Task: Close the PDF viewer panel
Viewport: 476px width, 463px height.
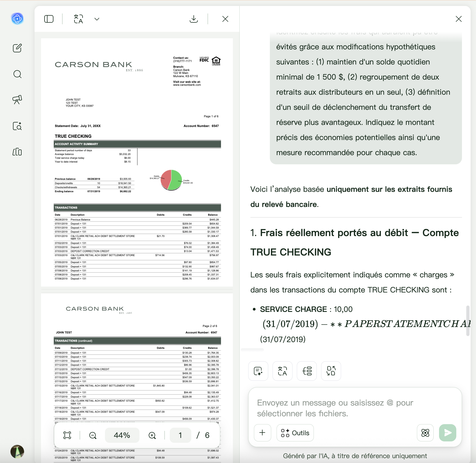Action: [225, 19]
